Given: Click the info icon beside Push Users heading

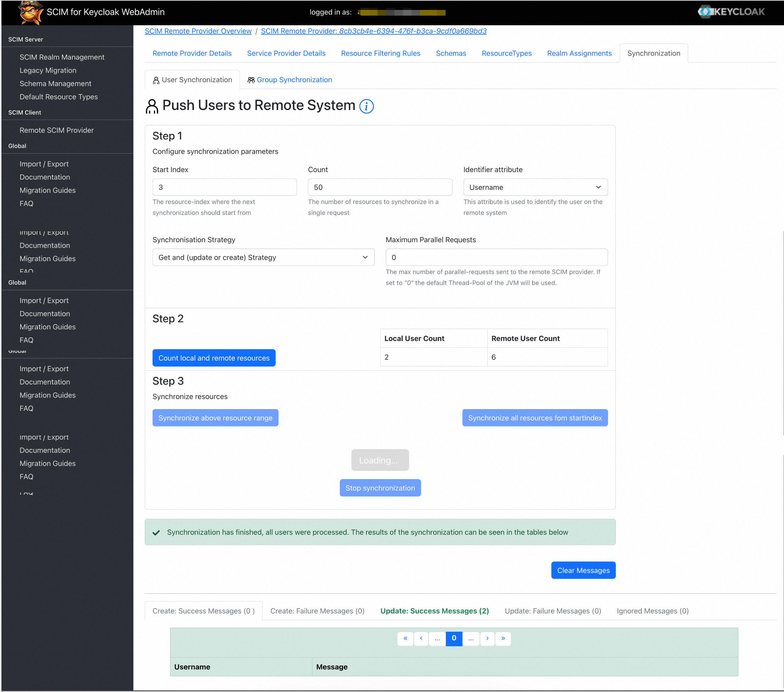Looking at the screenshot, I should 366,106.
